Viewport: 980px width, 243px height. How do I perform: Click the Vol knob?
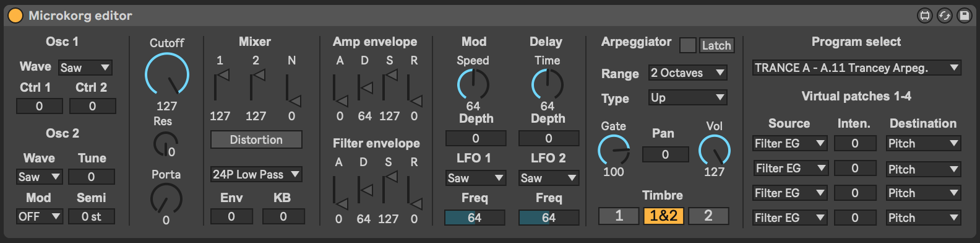(x=714, y=149)
